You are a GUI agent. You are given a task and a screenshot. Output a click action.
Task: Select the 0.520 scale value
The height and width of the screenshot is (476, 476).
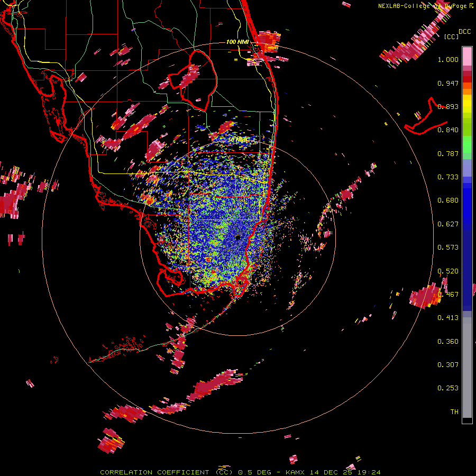[x=448, y=271]
